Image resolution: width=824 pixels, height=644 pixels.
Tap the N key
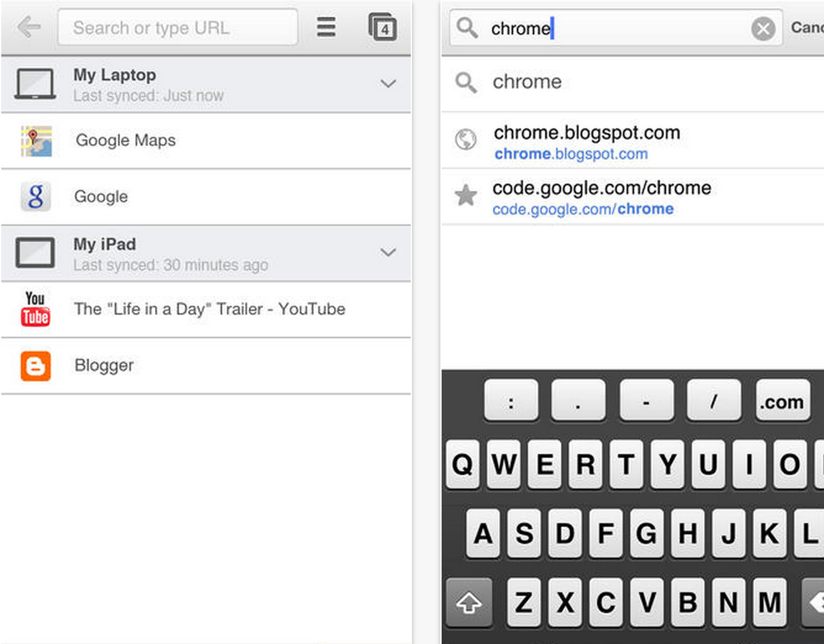tap(728, 602)
